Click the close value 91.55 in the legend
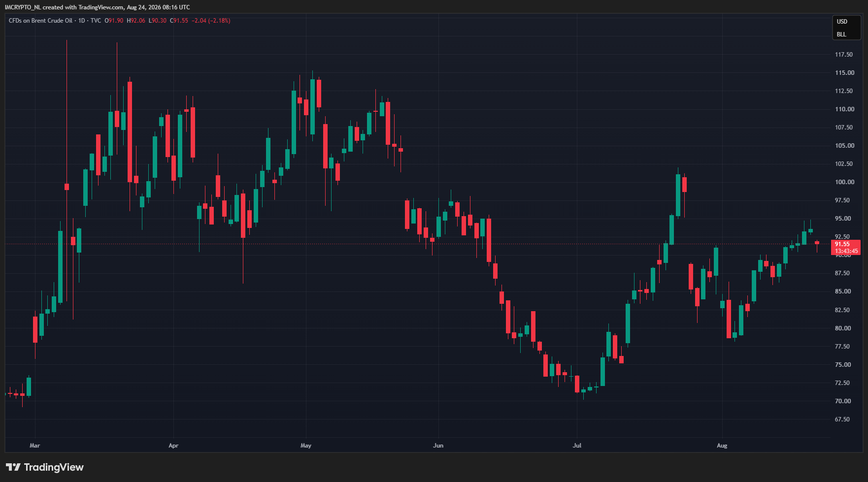The width and height of the screenshot is (868, 482). click(x=181, y=21)
